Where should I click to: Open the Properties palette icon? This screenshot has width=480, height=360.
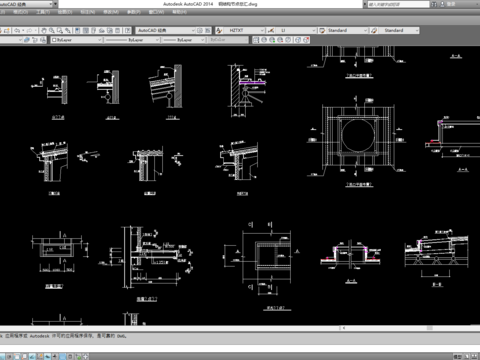point(78,30)
